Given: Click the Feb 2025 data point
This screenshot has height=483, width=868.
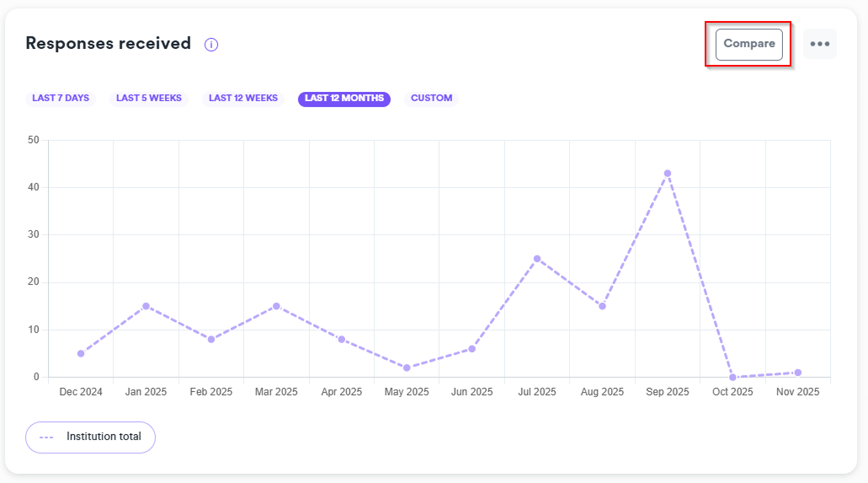Looking at the screenshot, I should click(211, 339).
